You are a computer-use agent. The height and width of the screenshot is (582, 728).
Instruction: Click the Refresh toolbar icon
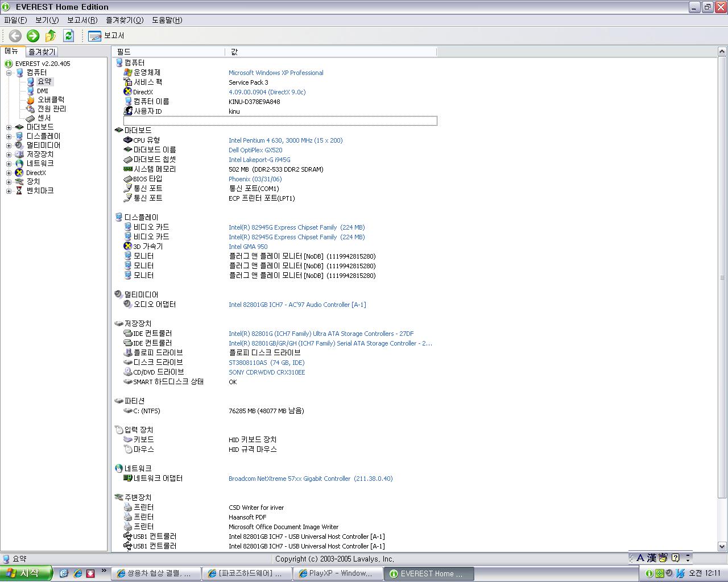pos(69,36)
